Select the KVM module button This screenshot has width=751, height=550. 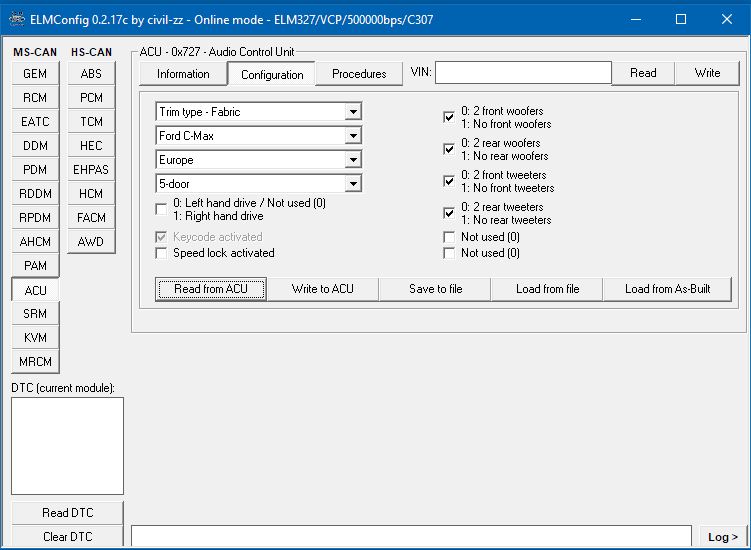pos(35,338)
